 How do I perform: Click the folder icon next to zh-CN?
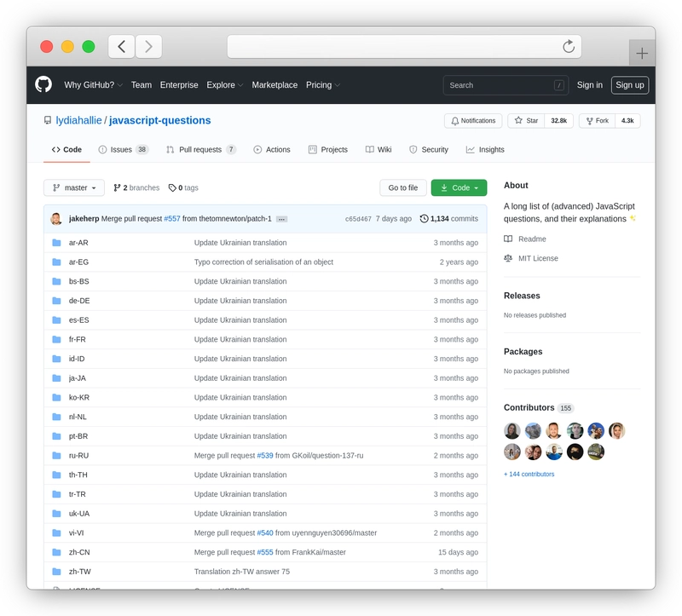pos(56,552)
